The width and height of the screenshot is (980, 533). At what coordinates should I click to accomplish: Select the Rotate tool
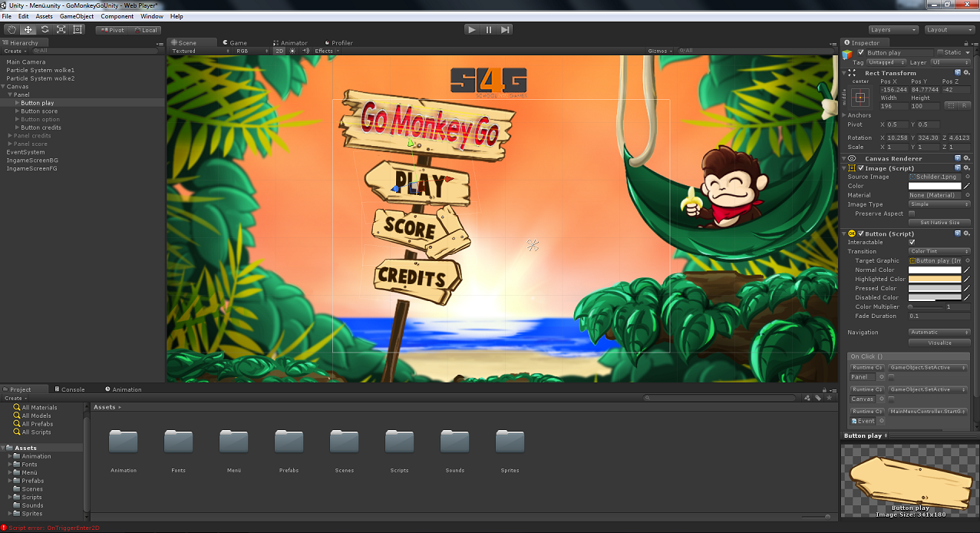(x=45, y=30)
